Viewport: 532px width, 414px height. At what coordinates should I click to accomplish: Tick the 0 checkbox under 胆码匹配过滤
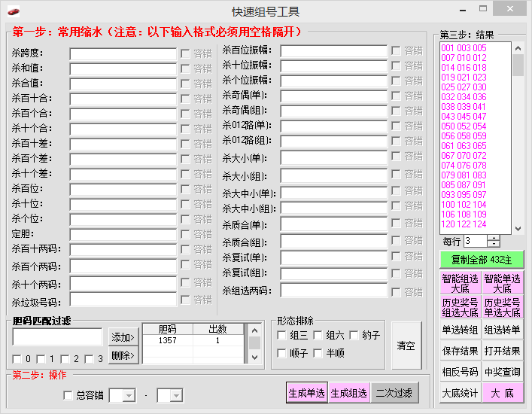pos(17,359)
